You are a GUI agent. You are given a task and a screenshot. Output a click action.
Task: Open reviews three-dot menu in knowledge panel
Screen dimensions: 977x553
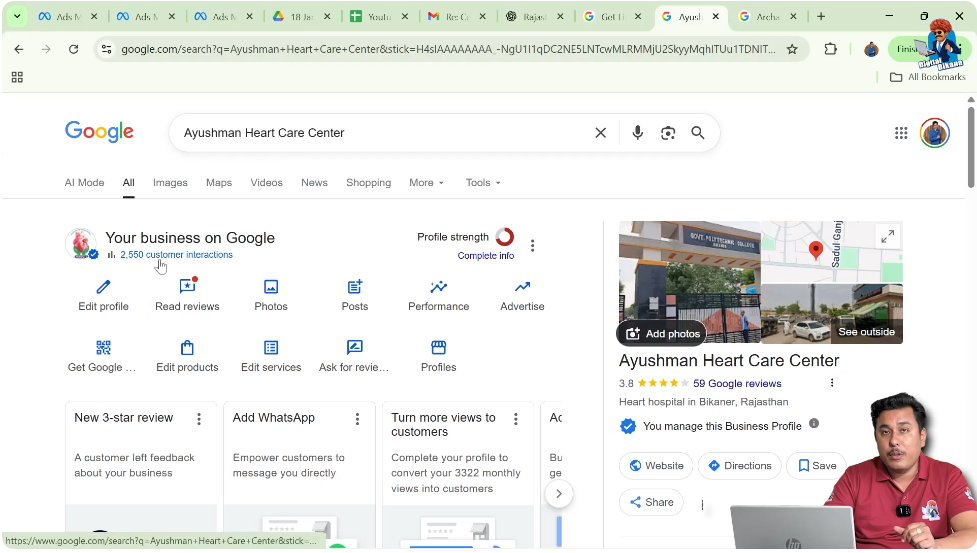(832, 383)
